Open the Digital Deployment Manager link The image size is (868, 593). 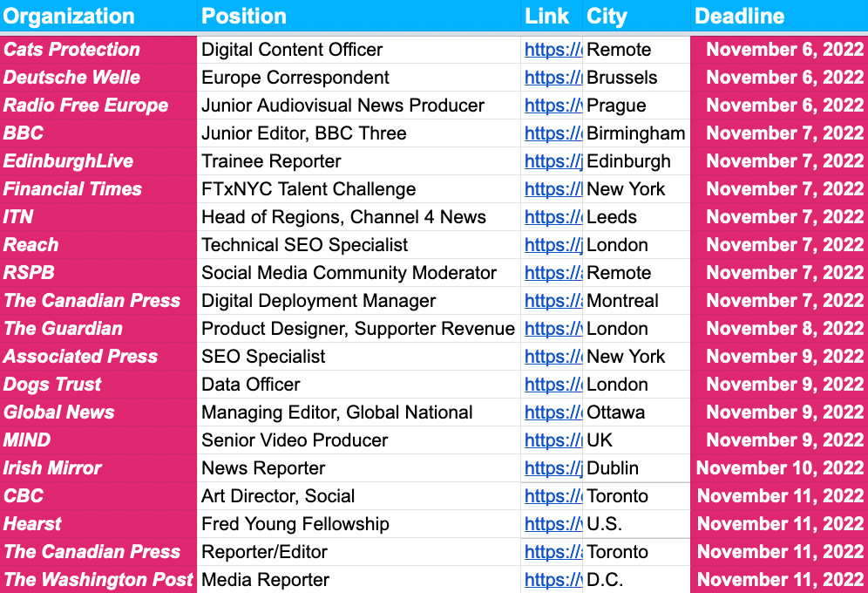click(553, 301)
